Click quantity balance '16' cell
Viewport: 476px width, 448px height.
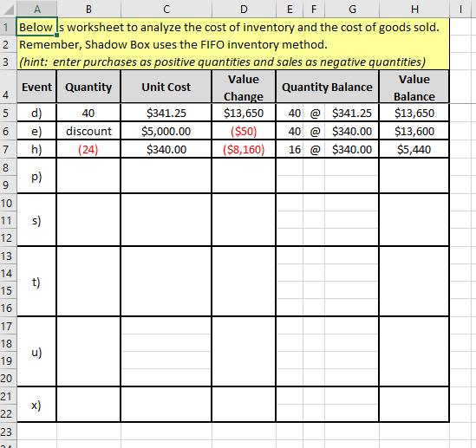[290, 149]
